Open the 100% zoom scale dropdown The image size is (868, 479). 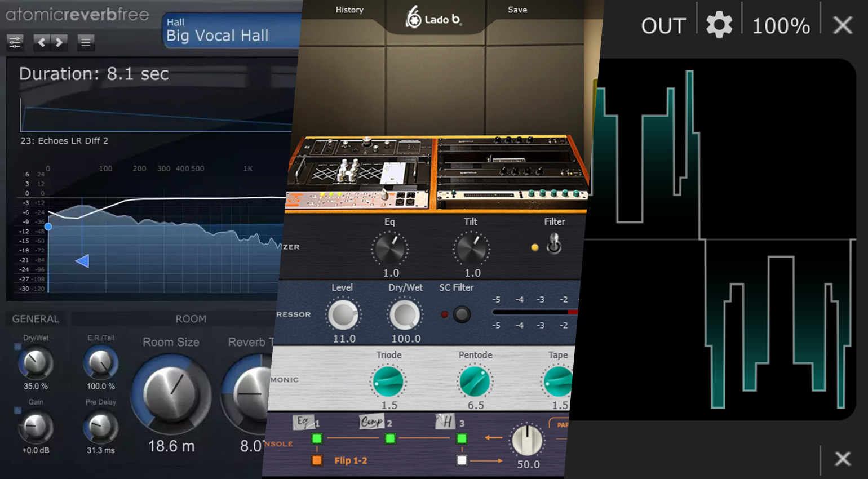(781, 26)
